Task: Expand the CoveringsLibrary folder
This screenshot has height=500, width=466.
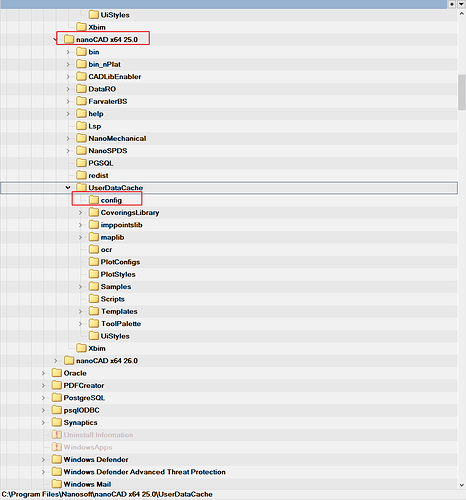Action: point(80,213)
